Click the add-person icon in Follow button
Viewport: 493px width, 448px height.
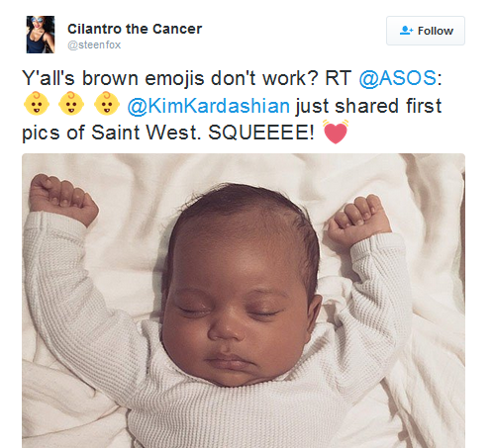click(x=406, y=31)
